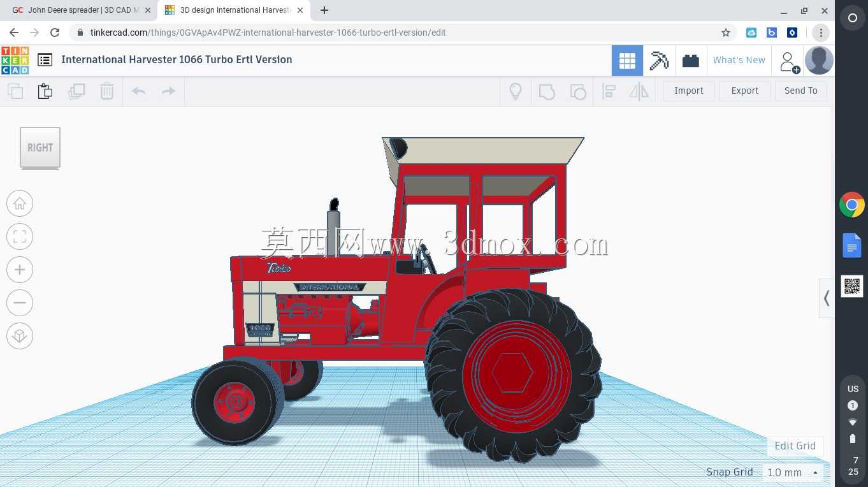This screenshot has height=487, width=868.
Task: Click the Zoom in plus button
Action: (20, 270)
